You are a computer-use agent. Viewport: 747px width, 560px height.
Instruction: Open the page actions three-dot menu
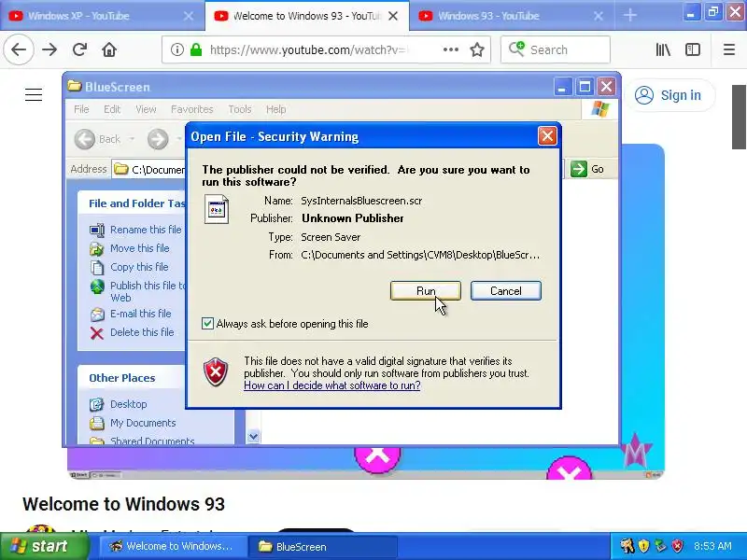[450, 49]
